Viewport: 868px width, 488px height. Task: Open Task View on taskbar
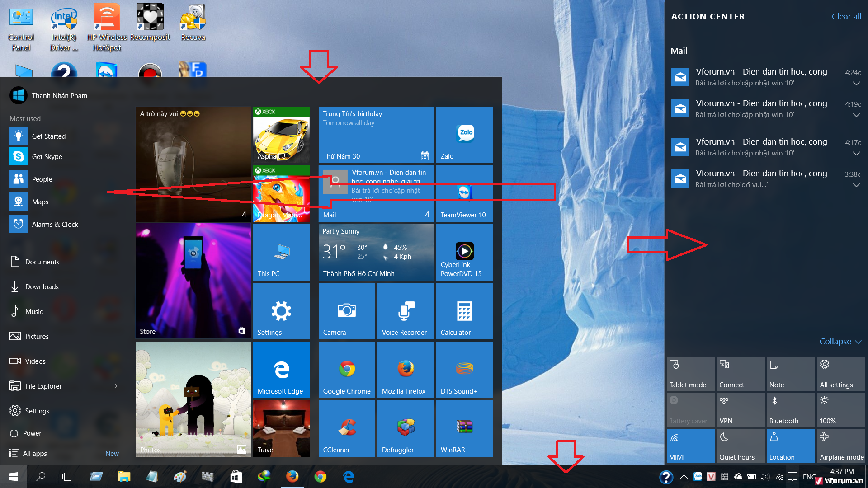pyautogui.click(x=68, y=476)
